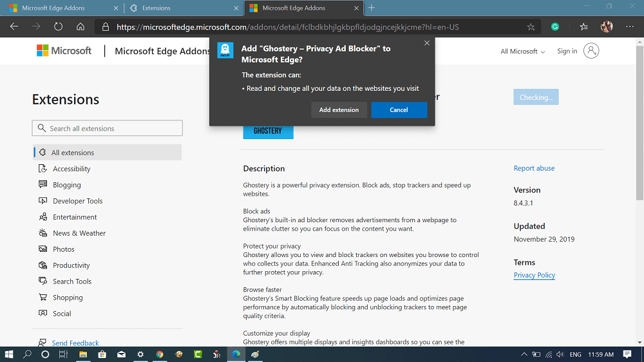Screen dimensions: 644x362
Task: Click Cancel in the dialog
Action: click(399, 110)
